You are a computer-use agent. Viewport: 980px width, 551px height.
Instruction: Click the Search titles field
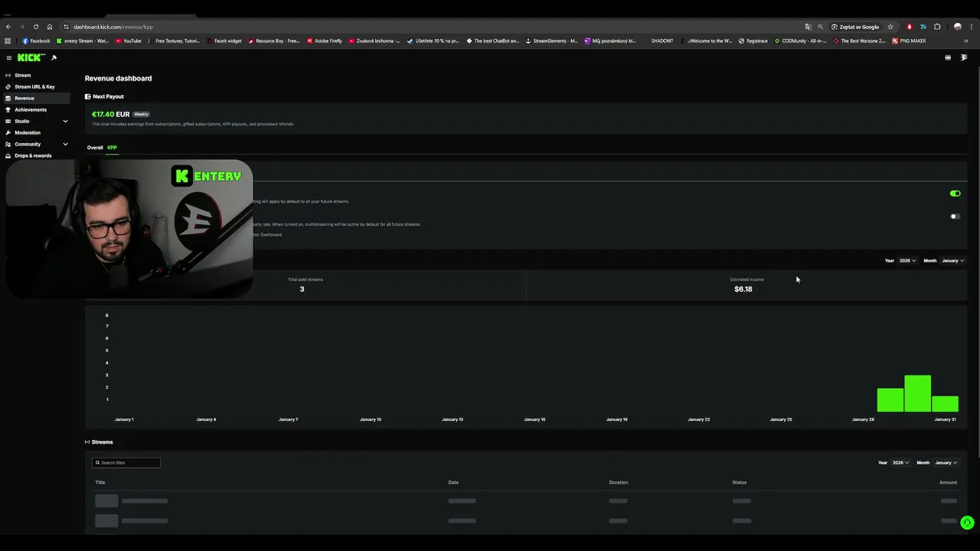(x=126, y=463)
